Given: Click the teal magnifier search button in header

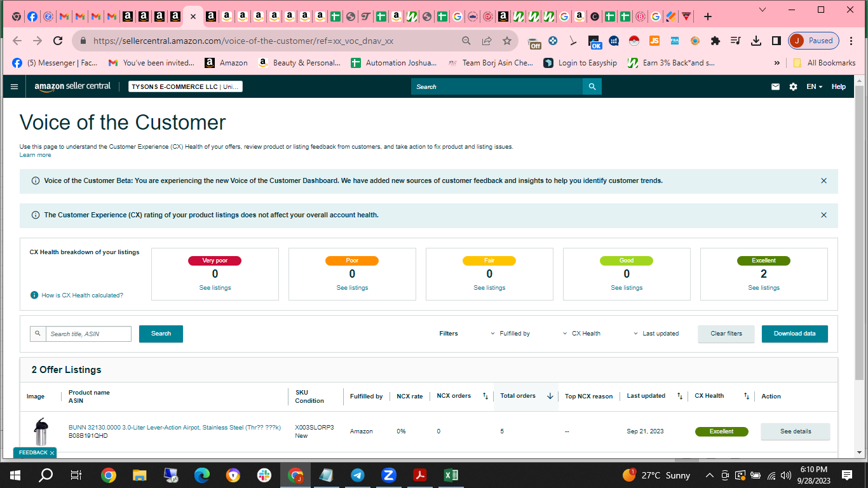Looking at the screenshot, I should coord(592,86).
